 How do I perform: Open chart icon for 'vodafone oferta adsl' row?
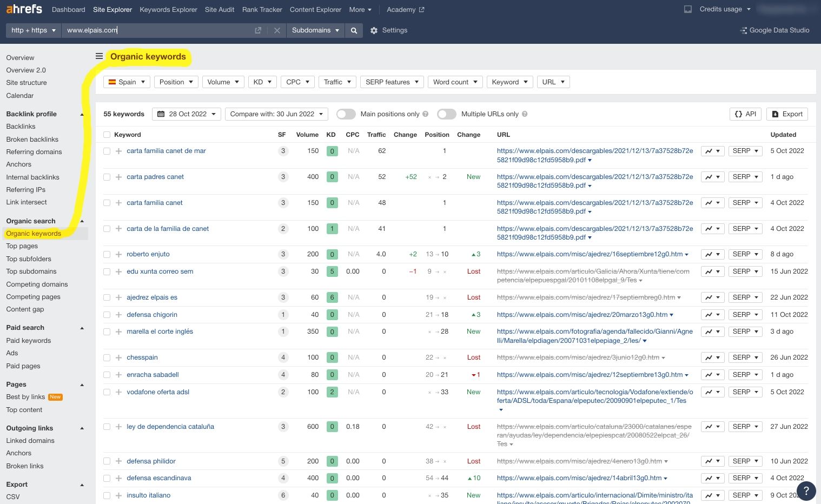point(712,393)
